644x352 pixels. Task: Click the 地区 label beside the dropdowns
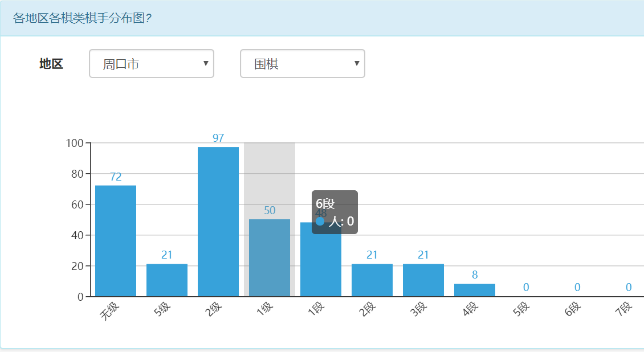pos(51,64)
